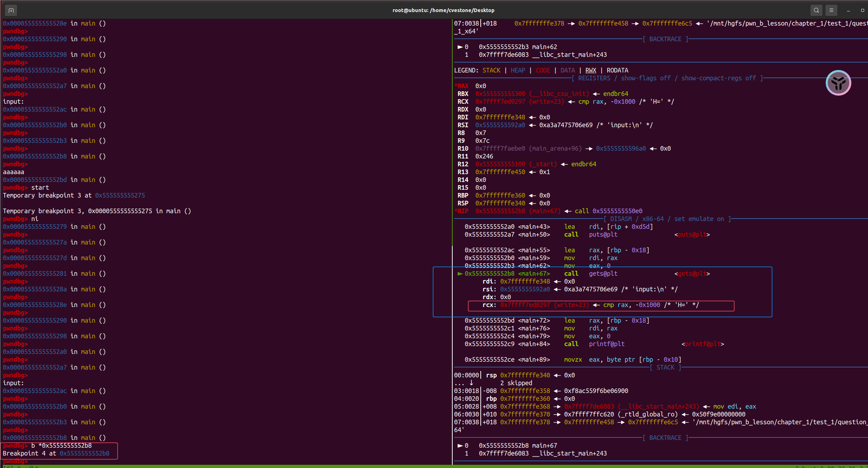Click the *RIP register label

[461, 211]
